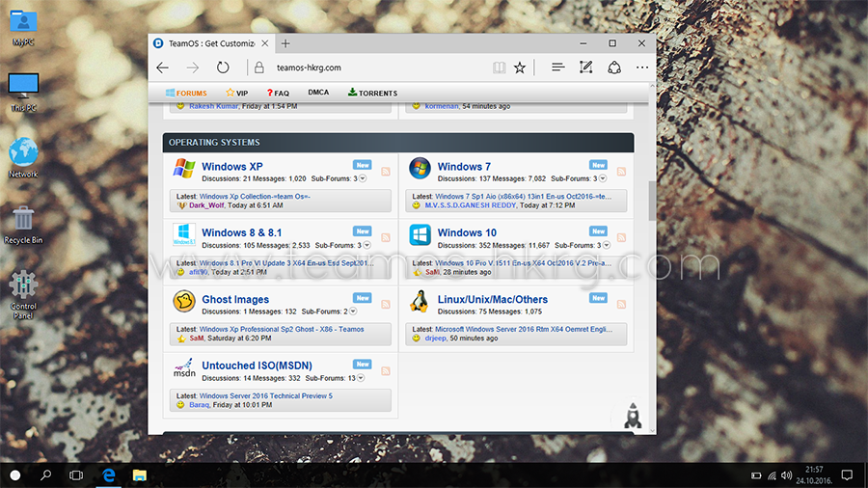Image resolution: width=868 pixels, height=488 pixels.
Task: Open Reading view book icon
Action: [499, 68]
